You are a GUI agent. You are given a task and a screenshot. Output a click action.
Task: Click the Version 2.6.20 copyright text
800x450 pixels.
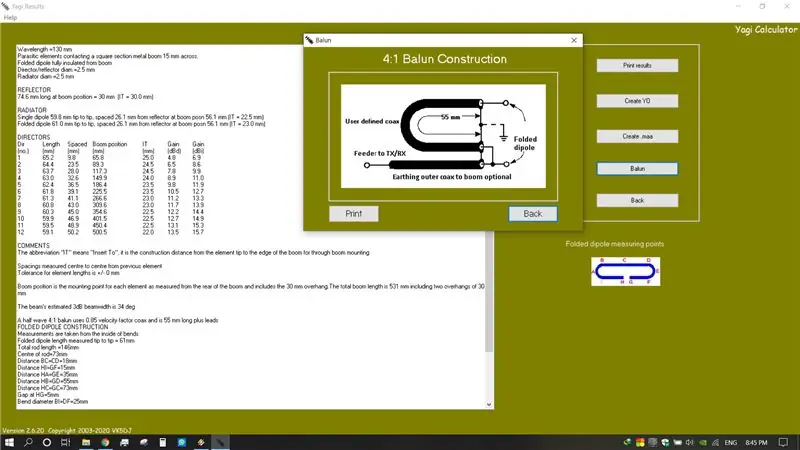(x=67, y=431)
